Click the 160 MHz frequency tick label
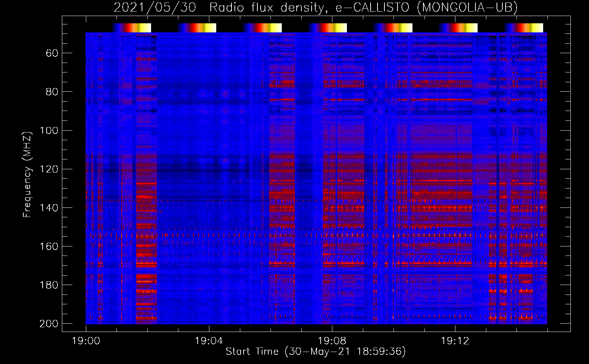Screen dimensions: 589x364 pos(49,246)
